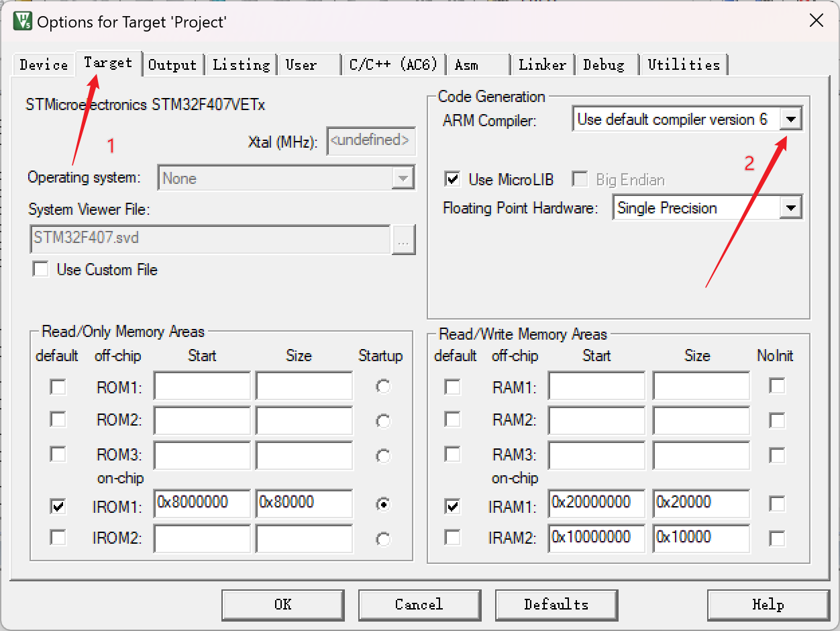Click the Keil uVision icon in title bar
Screen dimensions: 840x631
click(x=22, y=21)
